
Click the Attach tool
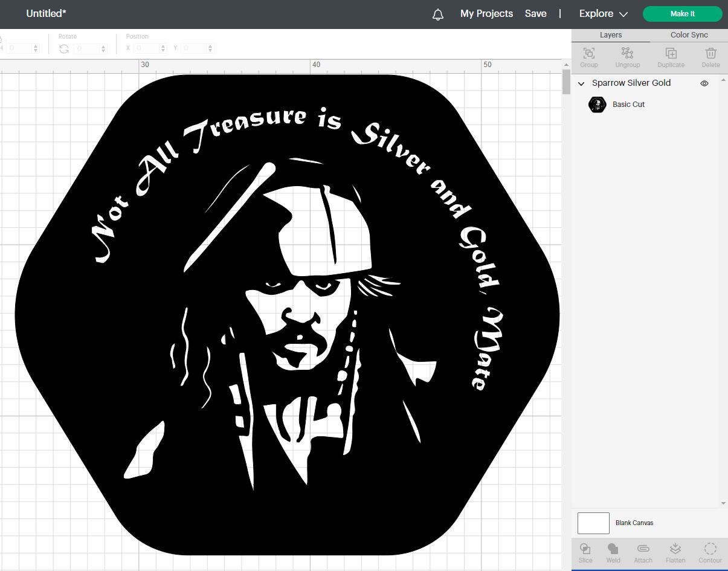[643, 552]
